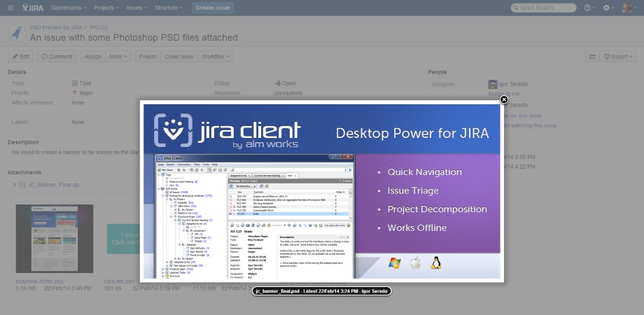The width and height of the screenshot is (644, 315).
Task: Click the Comment button
Action: coord(57,57)
